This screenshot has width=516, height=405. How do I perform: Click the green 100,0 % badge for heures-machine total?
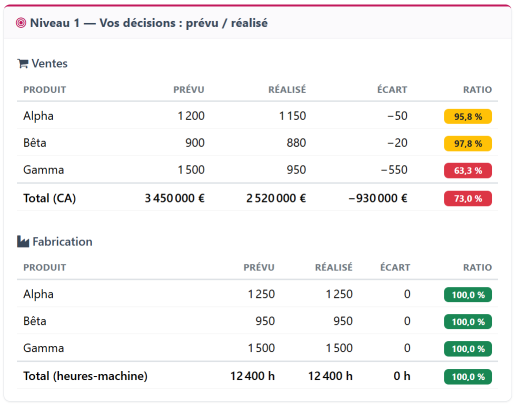pos(468,377)
